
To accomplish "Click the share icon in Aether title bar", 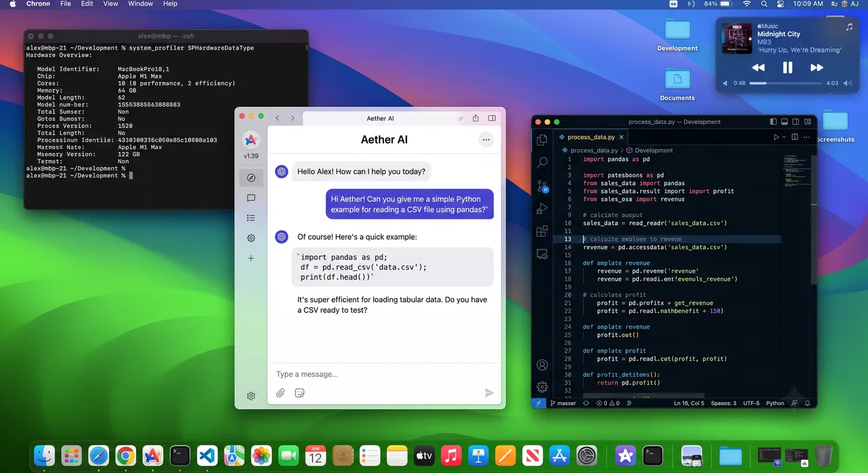I will coord(475,118).
